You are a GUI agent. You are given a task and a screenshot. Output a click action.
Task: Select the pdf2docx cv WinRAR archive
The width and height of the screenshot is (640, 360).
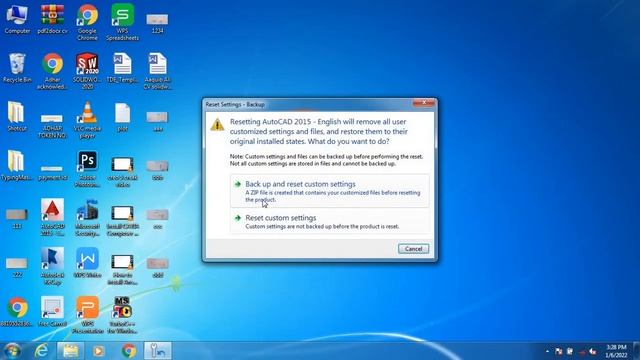[52, 20]
